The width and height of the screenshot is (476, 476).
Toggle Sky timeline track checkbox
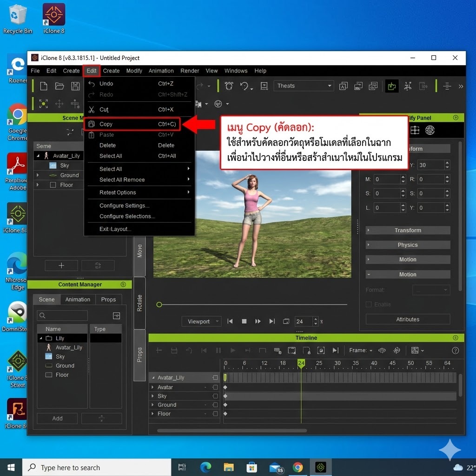click(215, 396)
